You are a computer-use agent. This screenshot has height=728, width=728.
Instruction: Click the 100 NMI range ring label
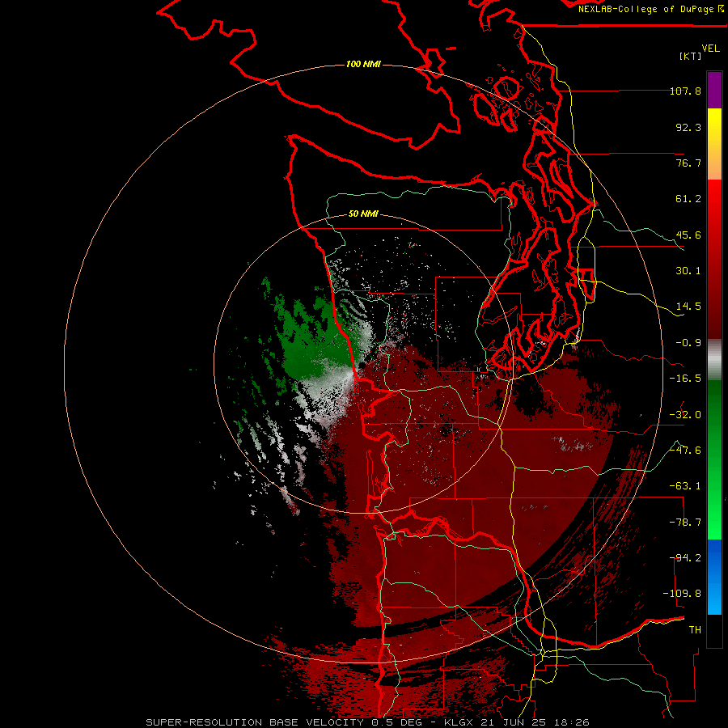point(363,64)
